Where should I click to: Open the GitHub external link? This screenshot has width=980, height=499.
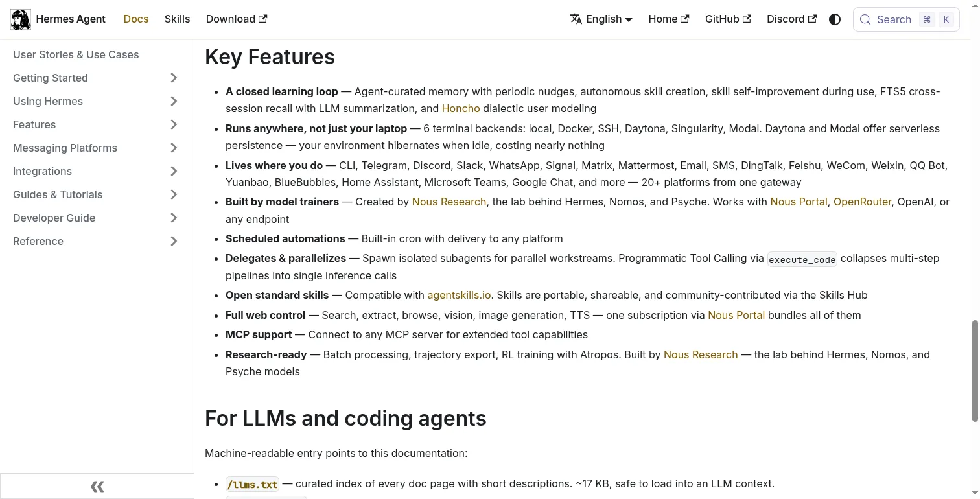pyautogui.click(x=728, y=19)
